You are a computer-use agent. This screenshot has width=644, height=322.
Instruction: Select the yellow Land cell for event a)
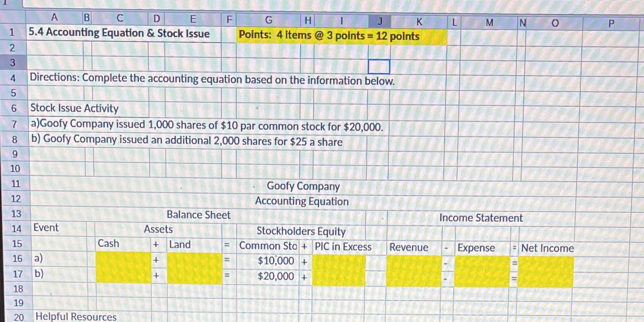pos(194,261)
